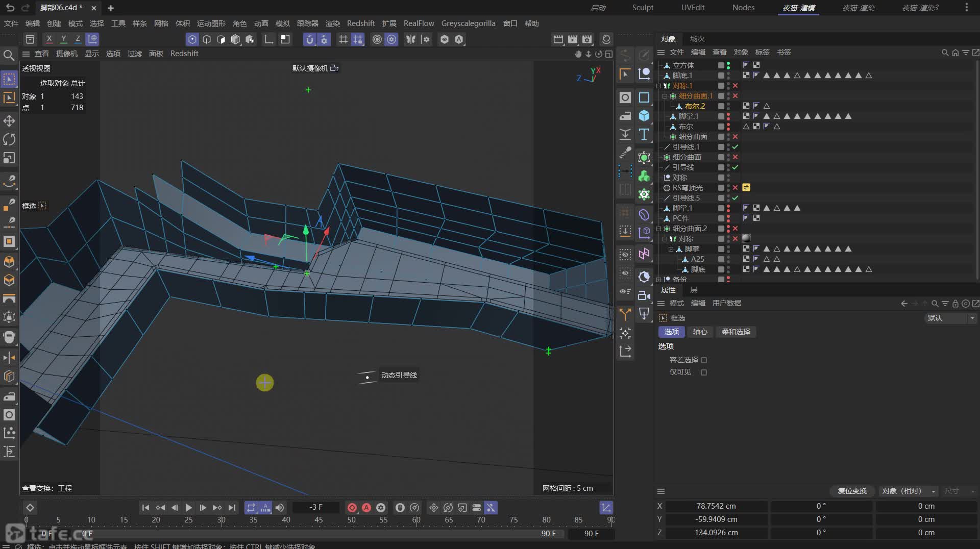Select the Rotate tool in left toolbar
The height and width of the screenshot is (549, 980).
tap(9, 139)
